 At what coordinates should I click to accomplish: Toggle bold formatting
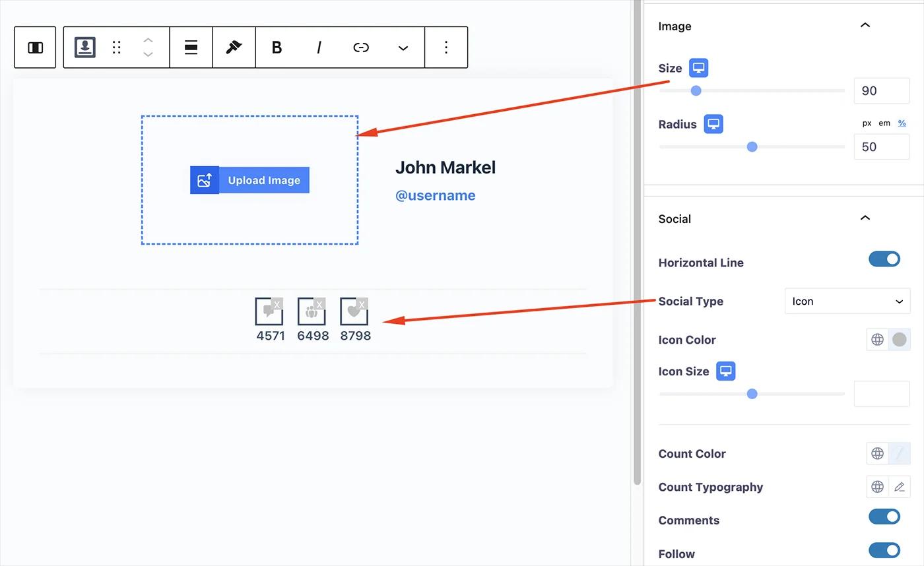tap(277, 47)
